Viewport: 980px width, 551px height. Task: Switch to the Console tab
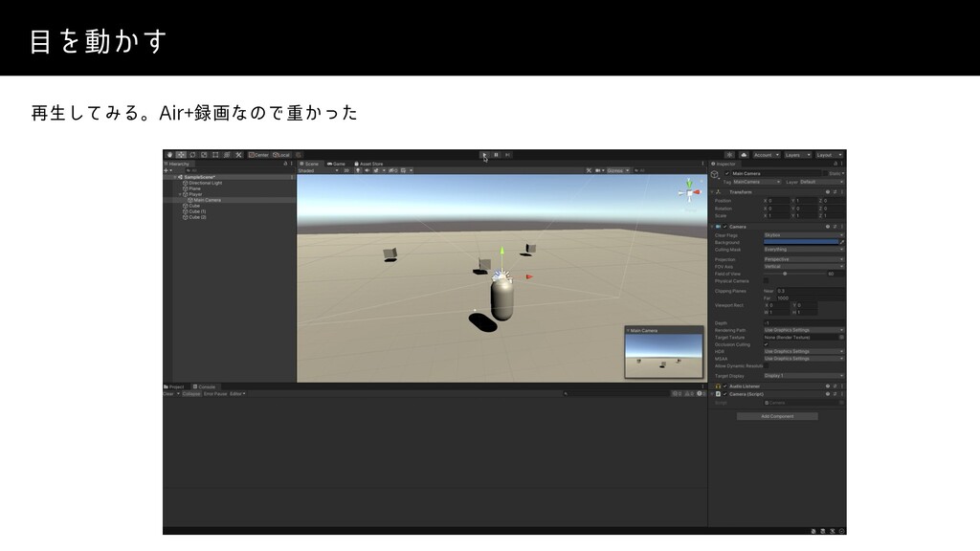tap(205, 386)
